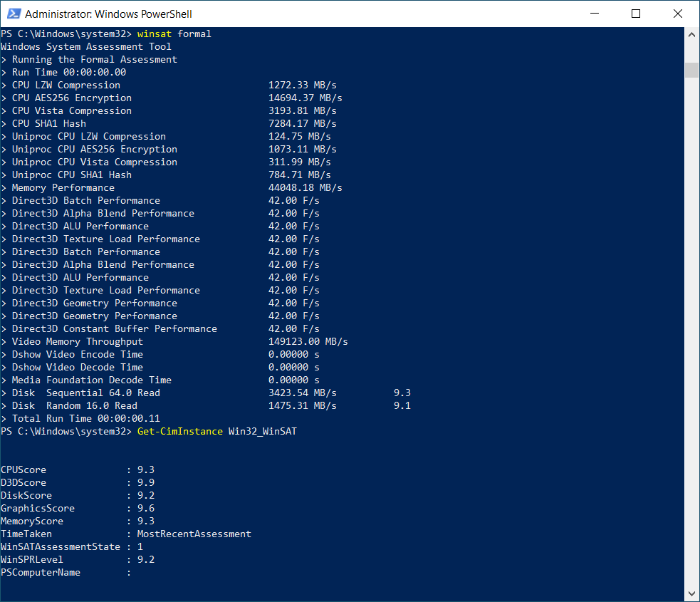Click the value '7284.17 MB/s'
Image resolution: width=700 pixels, height=602 pixels.
pyautogui.click(x=302, y=124)
